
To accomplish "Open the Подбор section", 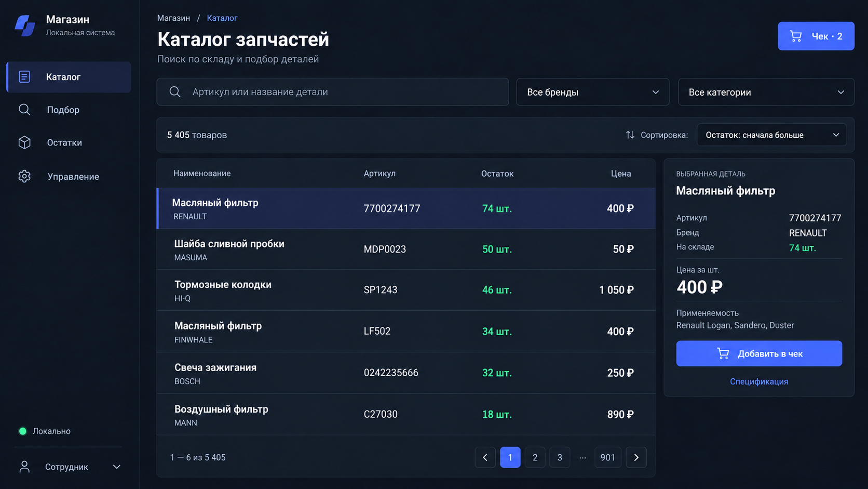I will (69, 110).
